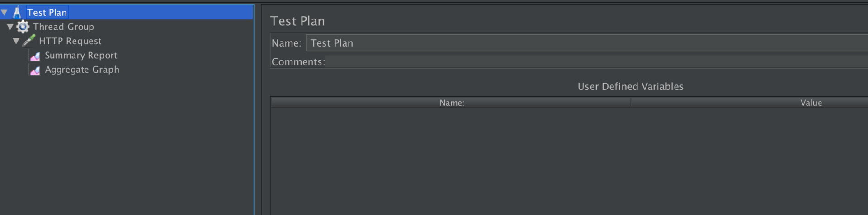Screen dimensions: 868x215
Task: Click the Test Plan flask icon
Action: (x=17, y=12)
